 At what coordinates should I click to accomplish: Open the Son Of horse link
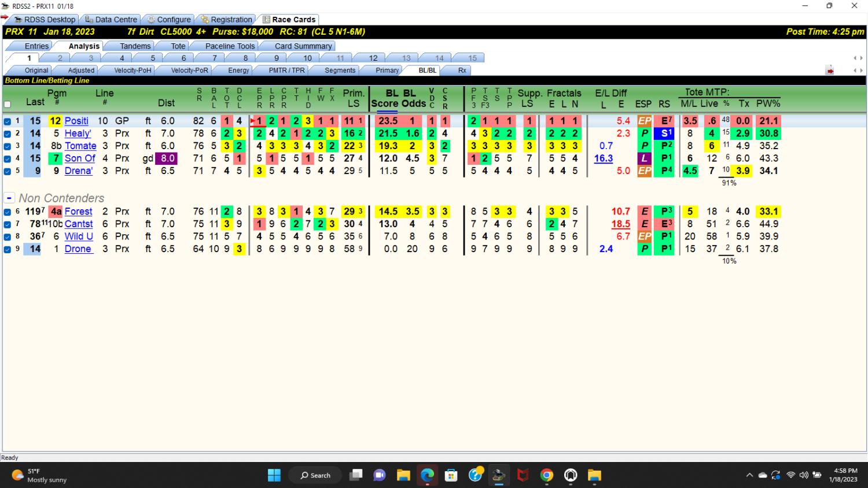(x=80, y=158)
